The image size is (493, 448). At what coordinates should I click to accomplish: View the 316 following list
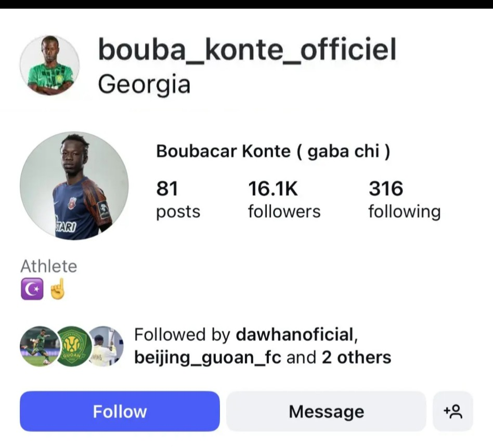[x=404, y=200]
